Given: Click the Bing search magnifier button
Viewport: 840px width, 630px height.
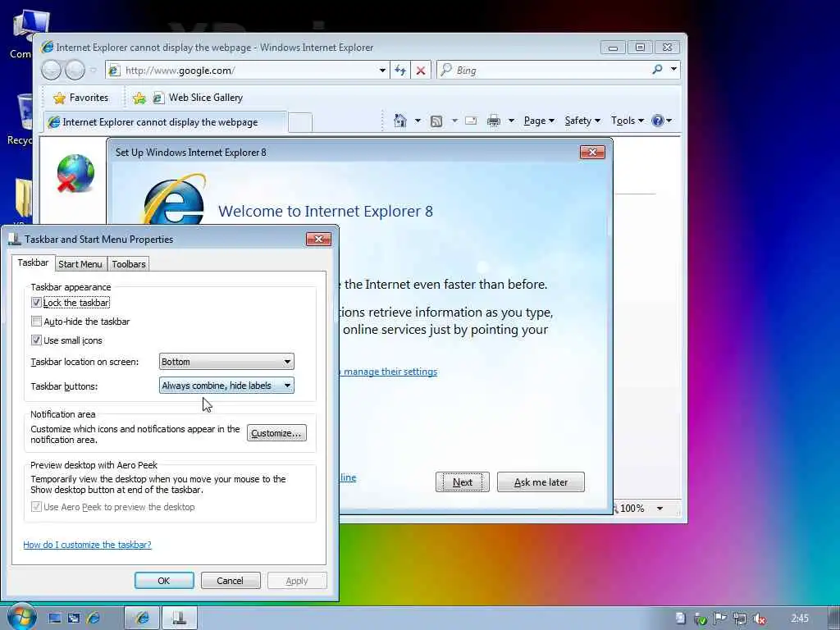Looking at the screenshot, I should tap(657, 70).
